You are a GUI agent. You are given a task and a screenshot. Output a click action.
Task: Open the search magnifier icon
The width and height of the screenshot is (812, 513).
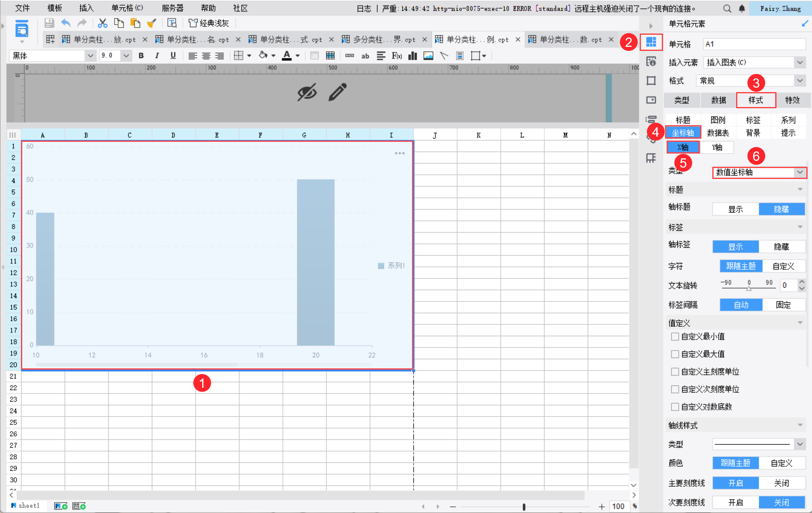click(727, 8)
